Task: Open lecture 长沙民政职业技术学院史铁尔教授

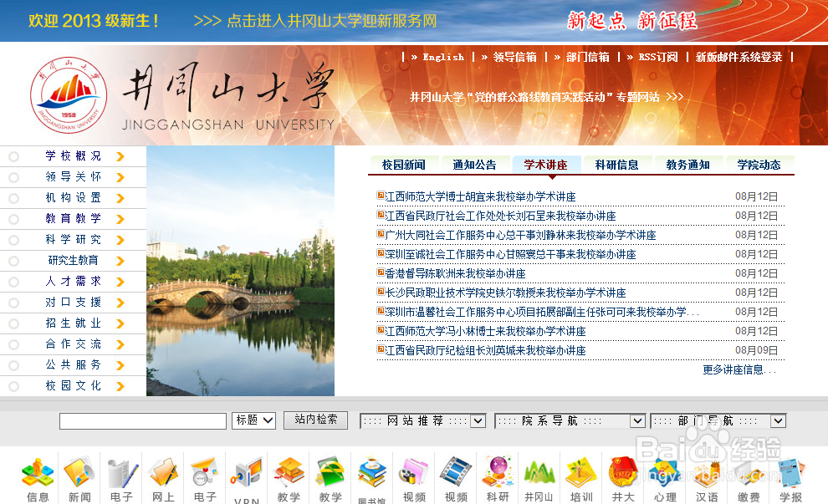Action: [505, 293]
